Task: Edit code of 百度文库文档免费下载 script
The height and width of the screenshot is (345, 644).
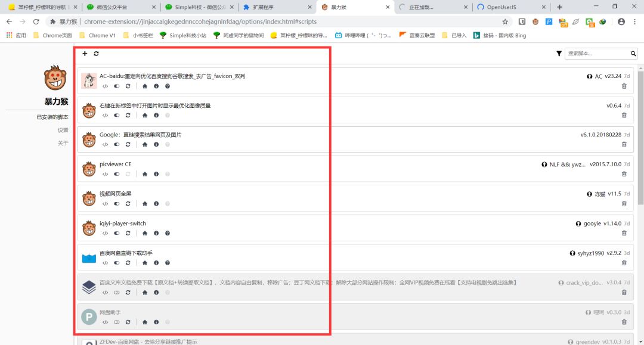Action: coord(105,293)
